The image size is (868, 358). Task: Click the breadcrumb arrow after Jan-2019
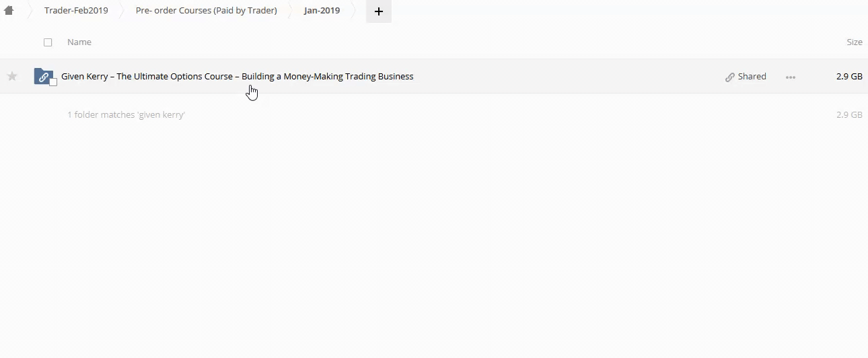(354, 11)
